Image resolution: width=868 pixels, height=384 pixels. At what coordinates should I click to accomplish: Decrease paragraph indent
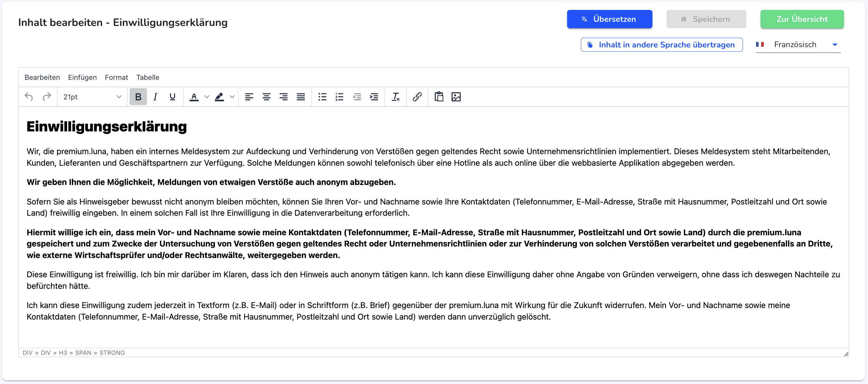357,97
